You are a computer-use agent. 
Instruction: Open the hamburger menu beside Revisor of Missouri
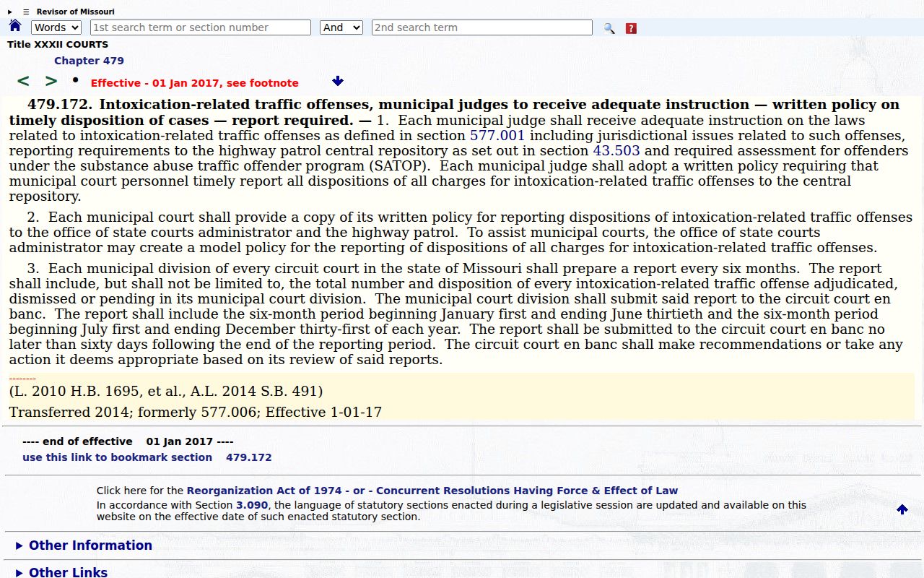coord(26,12)
